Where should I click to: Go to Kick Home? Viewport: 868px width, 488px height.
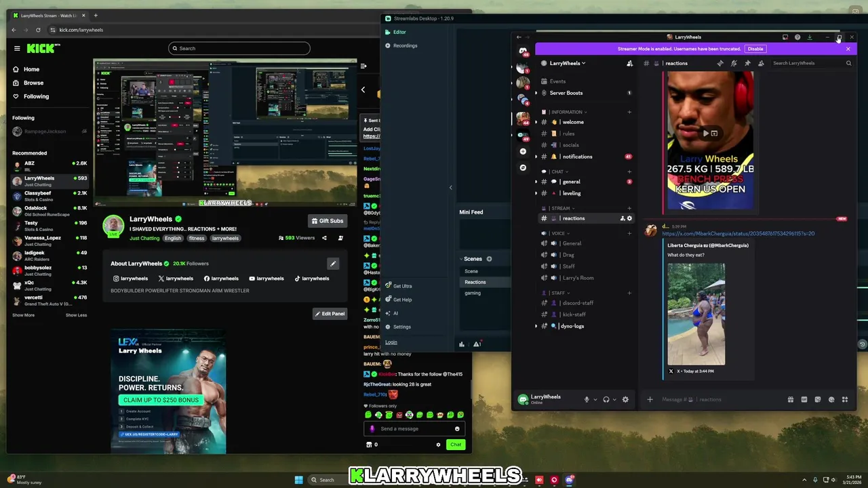click(x=26, y=69)
